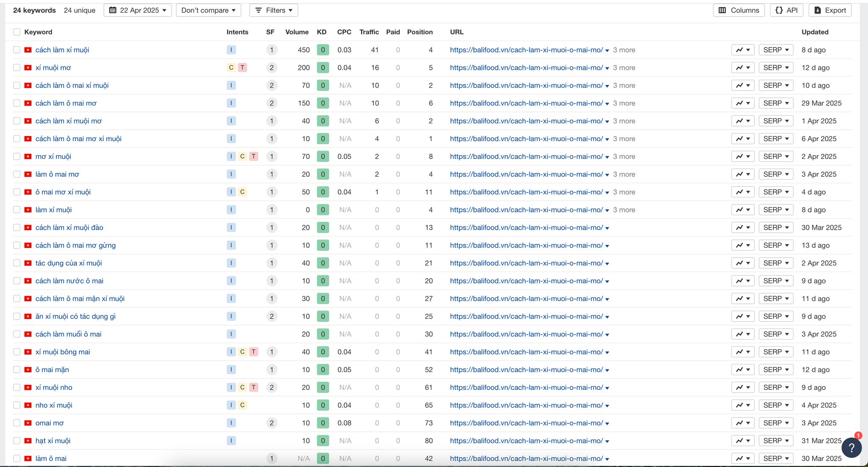Click '3 more' URLs on 'ô mai mơ xí muội' row
Screen dimensions: 868x467
(624, 192)
